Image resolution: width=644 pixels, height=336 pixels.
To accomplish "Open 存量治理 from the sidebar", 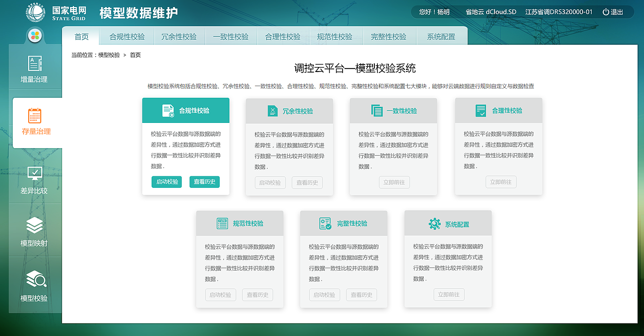I will click(35, 121).
